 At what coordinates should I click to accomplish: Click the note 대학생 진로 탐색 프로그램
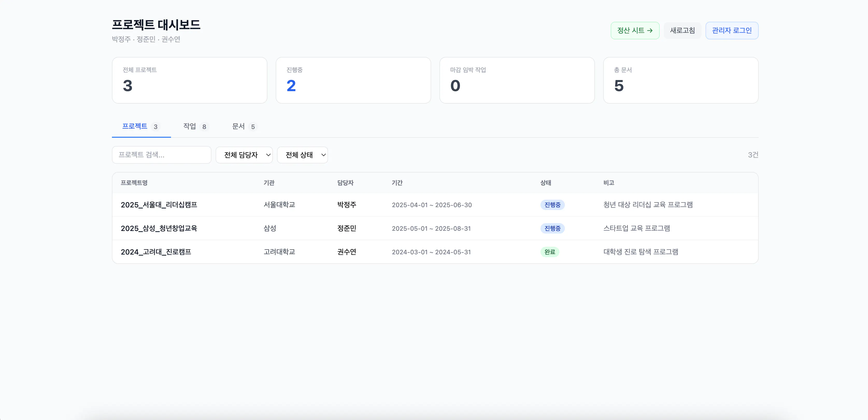641,252
